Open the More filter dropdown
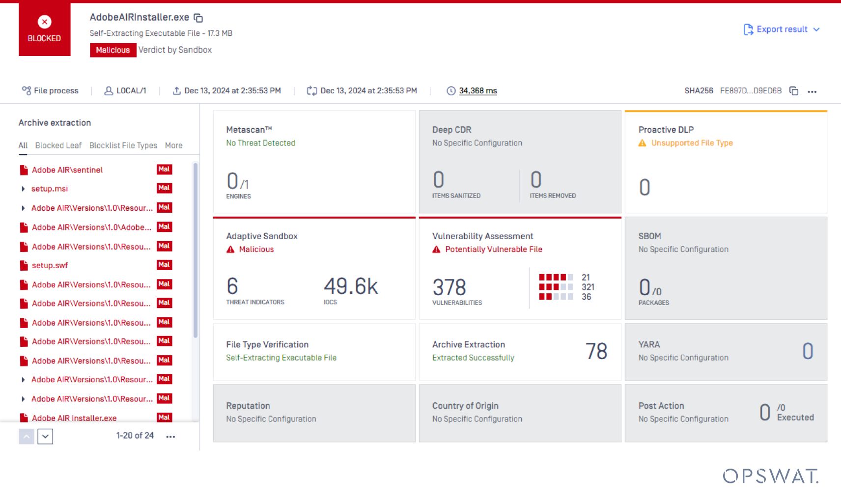841x504 pixels. [173, 146]
